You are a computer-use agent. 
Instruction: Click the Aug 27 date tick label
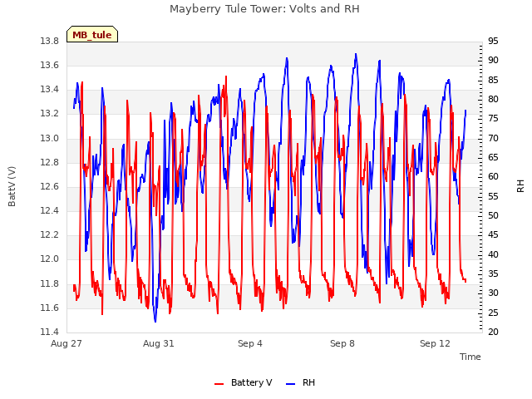coord(66,343)
